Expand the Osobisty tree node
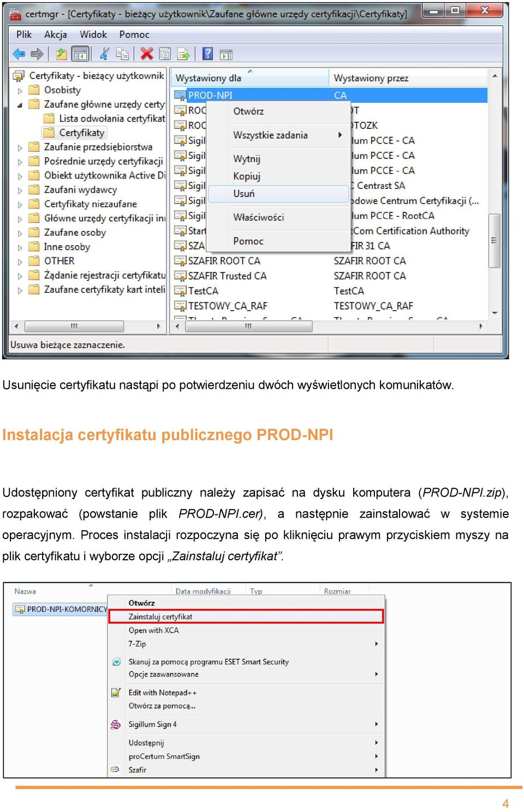Viewport: 524px width, 812px height. click(20, 91)
